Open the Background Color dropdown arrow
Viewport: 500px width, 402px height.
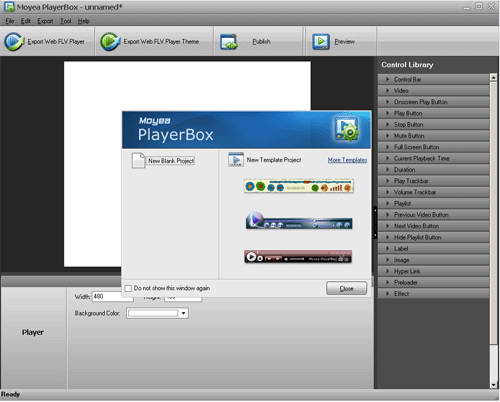pyautogui.click(x=183, y=313)
